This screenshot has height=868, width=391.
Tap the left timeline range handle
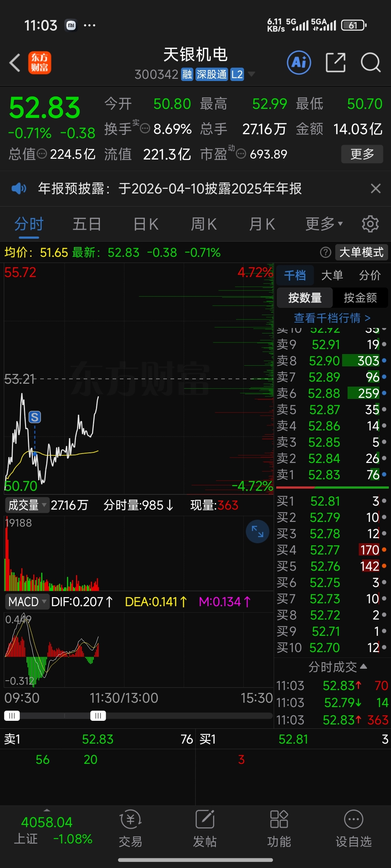[12, 715]
